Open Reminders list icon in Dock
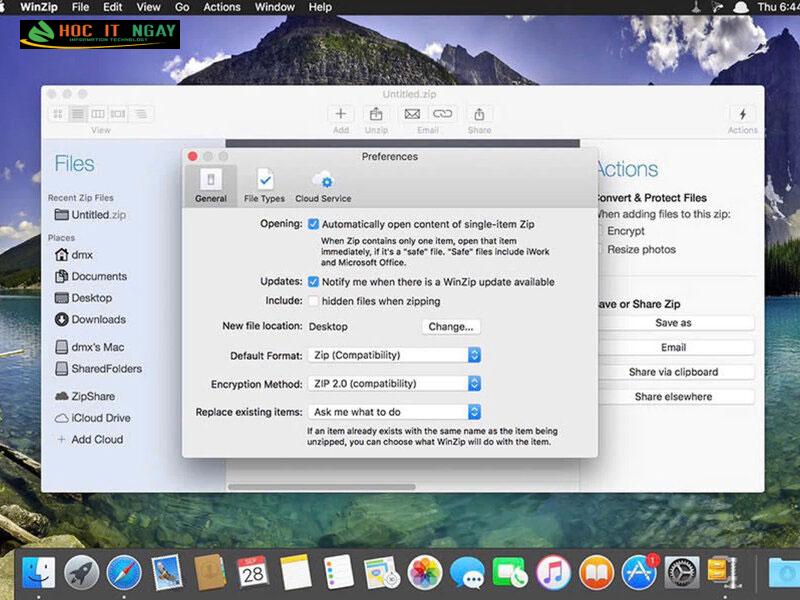800x600 pixels. [339, 572]
